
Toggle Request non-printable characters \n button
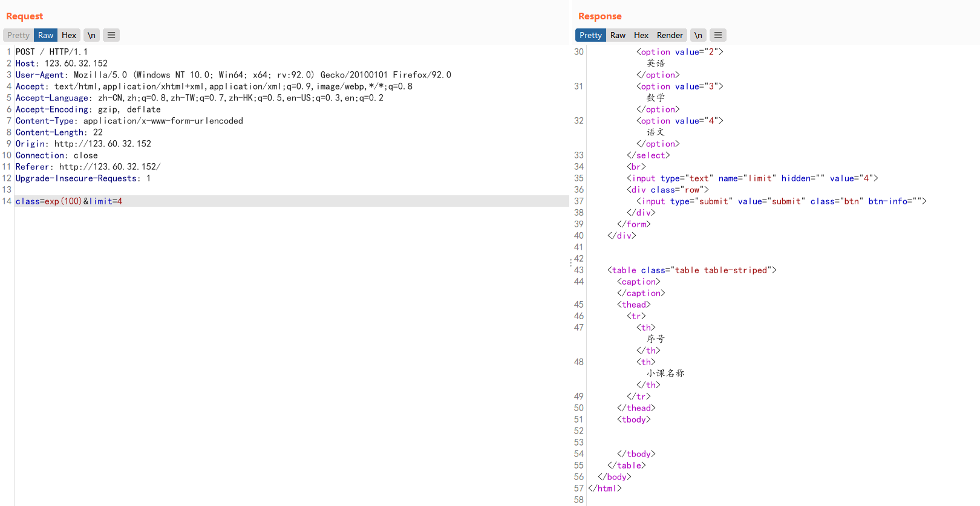(91, 35)
